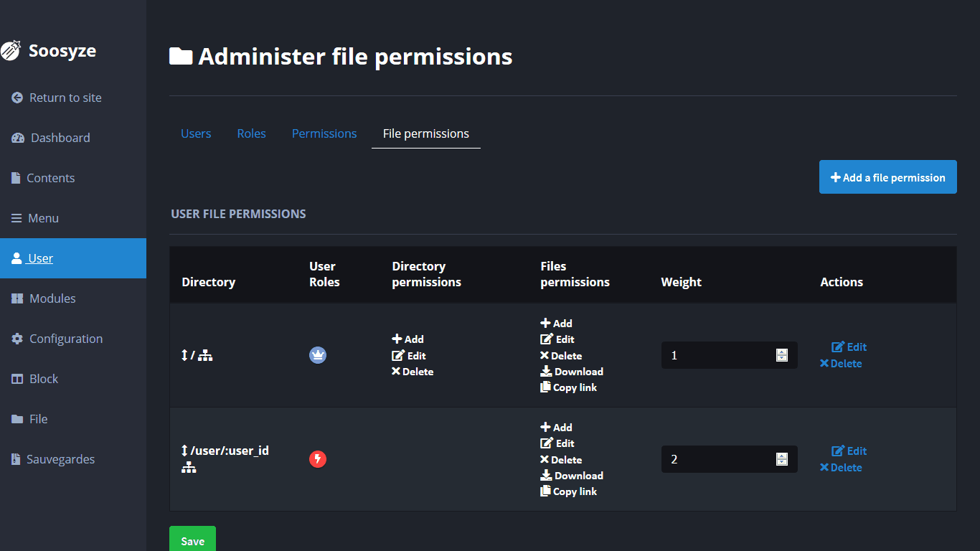Delete the /user/:user_id file permission
This screenshot has height=551, width=980.
tap(841, 468)
